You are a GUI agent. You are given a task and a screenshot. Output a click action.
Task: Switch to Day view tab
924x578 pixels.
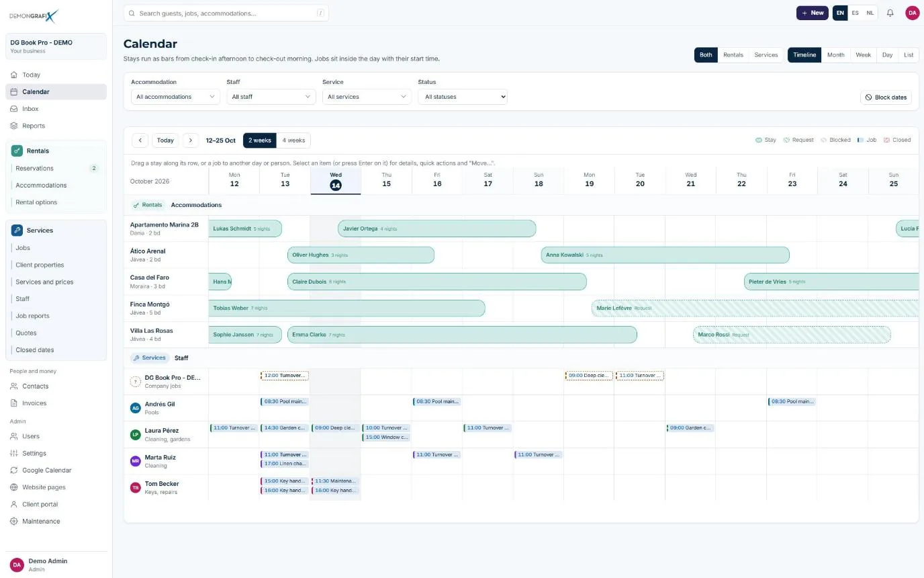point(888,55)
